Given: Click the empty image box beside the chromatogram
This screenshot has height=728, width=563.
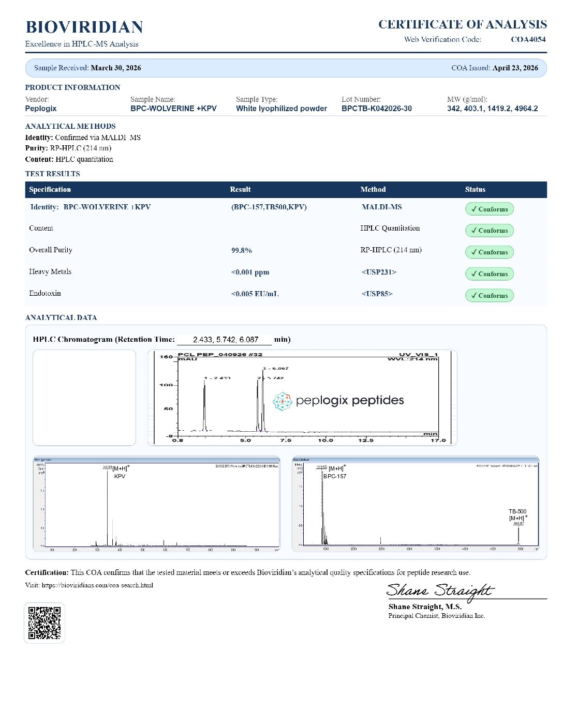Looking at the screenshot, I should (84, 398).
